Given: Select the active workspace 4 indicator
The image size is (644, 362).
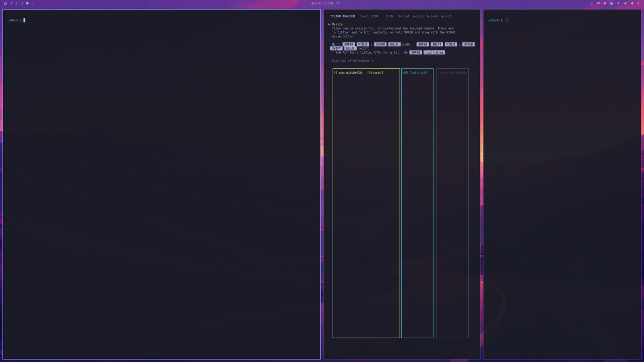Looking at the screenshot, I should [27, 3].
